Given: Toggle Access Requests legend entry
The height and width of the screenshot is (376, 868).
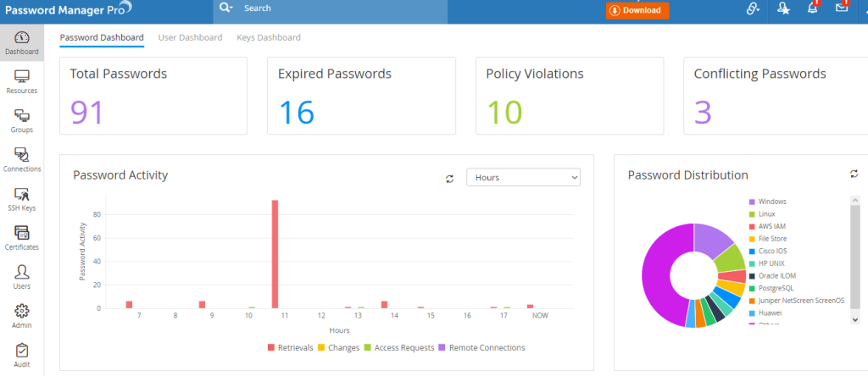Looking at the screenshot, I should pos(398,347).
